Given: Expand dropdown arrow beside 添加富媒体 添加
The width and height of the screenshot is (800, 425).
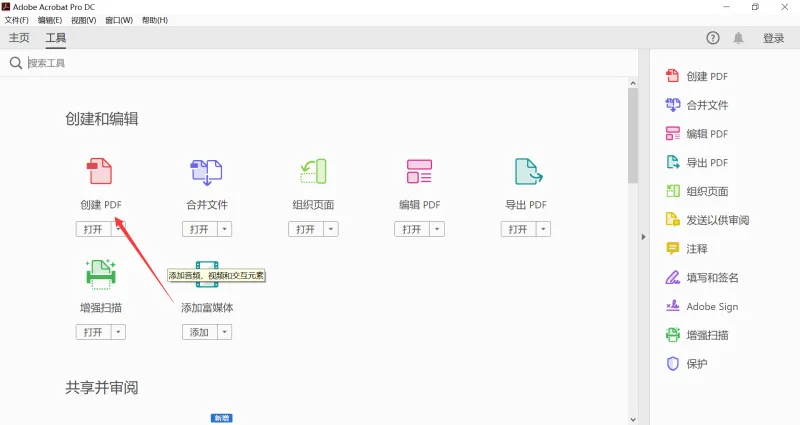Looking at the screenshot, I should [224, 332].
